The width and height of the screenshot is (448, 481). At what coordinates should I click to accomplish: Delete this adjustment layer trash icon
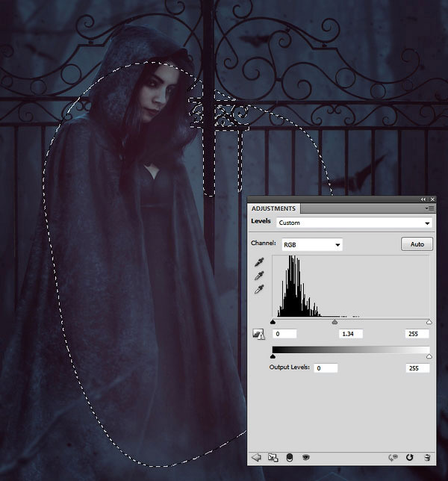click(427, 458)
